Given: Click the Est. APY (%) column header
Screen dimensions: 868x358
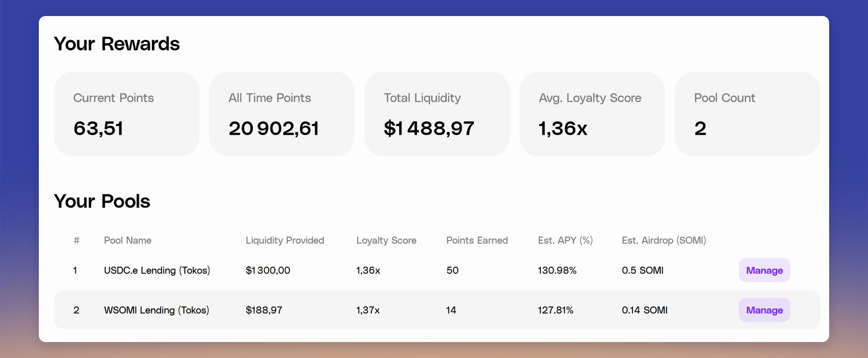Looking at the screenshot, I should 565,240.
